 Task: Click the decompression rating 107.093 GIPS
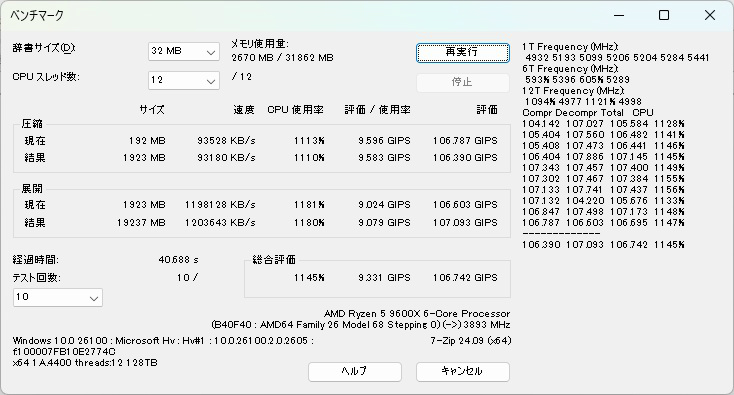pos(465,223)
